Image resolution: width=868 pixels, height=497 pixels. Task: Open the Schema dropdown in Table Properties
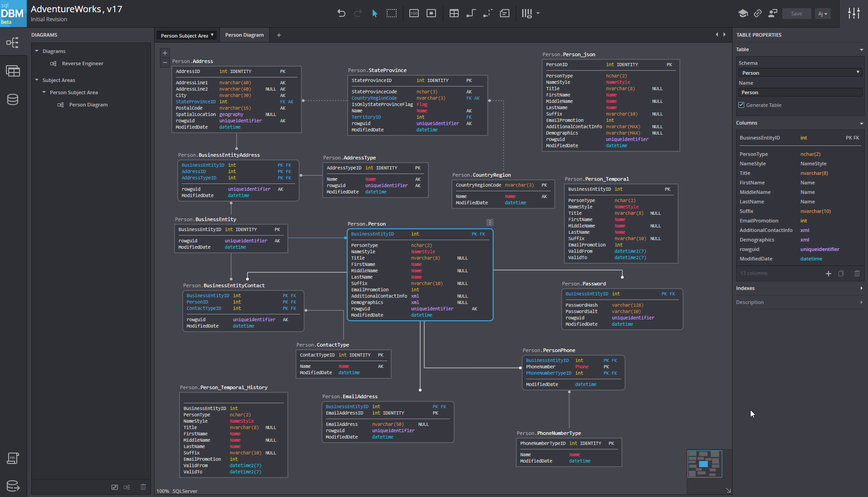800,72
